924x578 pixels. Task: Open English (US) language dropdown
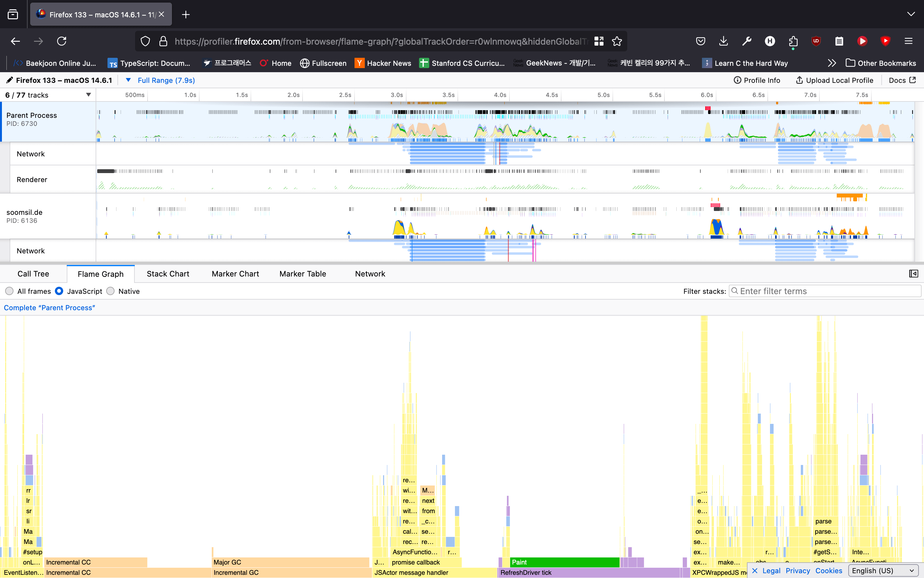(x=883, y=571)
